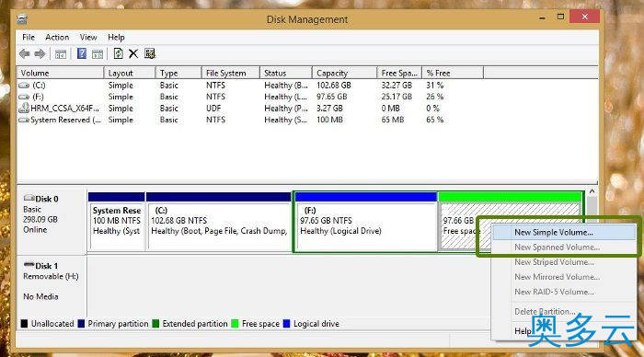This screenshot has height=357, width=644.
Task: Select the (F:) 97.65 GB logical drive block
Action: click(365, 222)
